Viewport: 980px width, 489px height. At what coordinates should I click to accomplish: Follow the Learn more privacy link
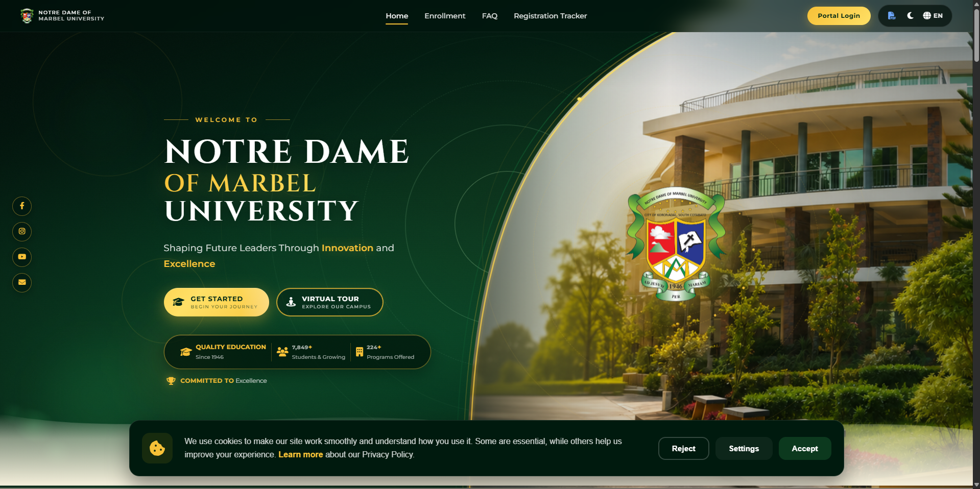pos(301,454)
